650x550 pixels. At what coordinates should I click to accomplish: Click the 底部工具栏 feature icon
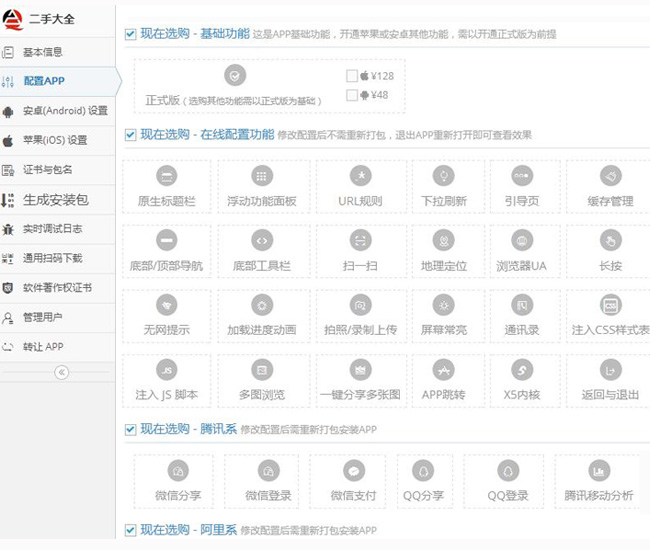(262, 240)
